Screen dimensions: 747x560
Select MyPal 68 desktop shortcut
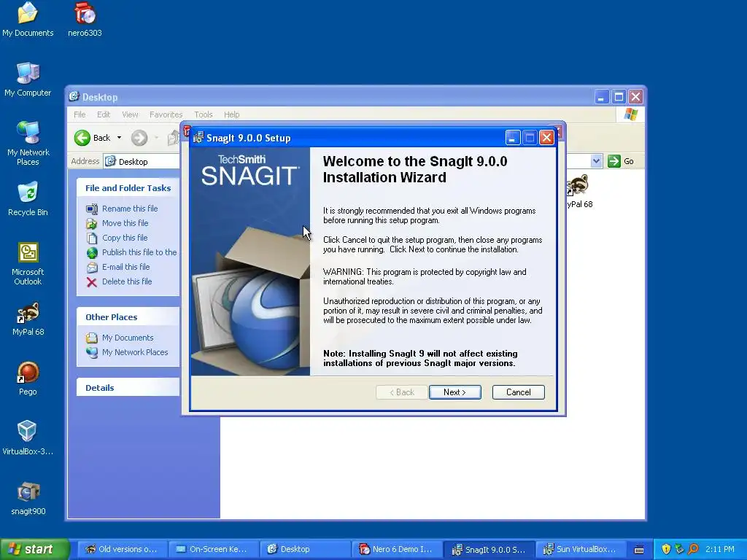coord(28,318)
